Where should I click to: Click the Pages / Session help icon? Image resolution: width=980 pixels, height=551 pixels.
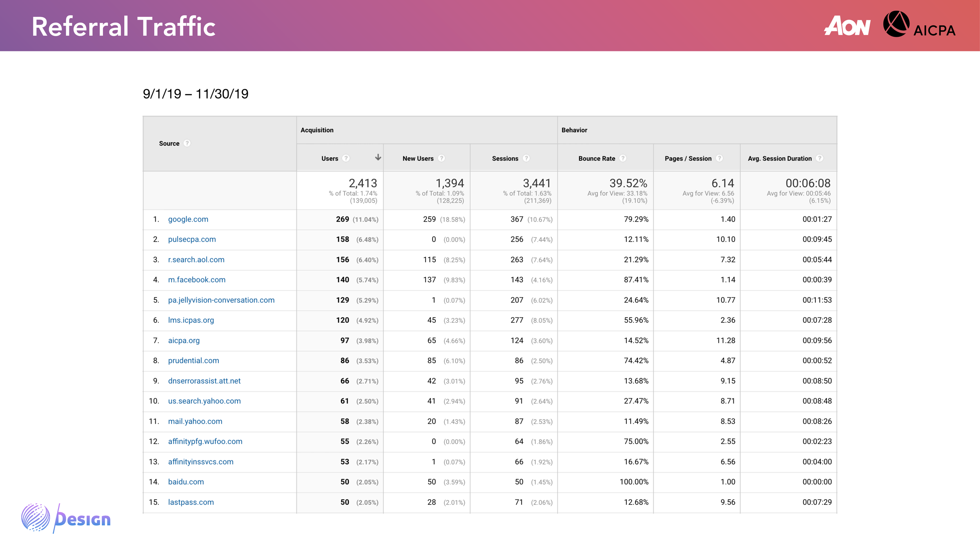tap(719, 158)
